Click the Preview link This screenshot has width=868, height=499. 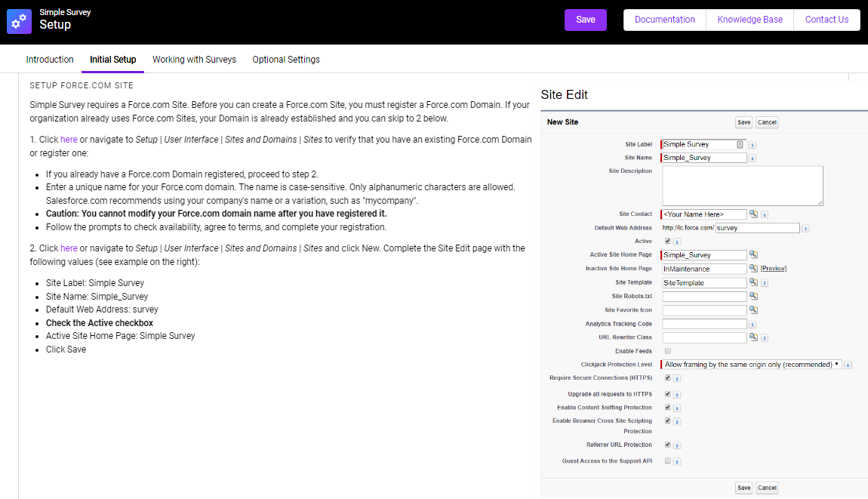(x=774, y=269)
